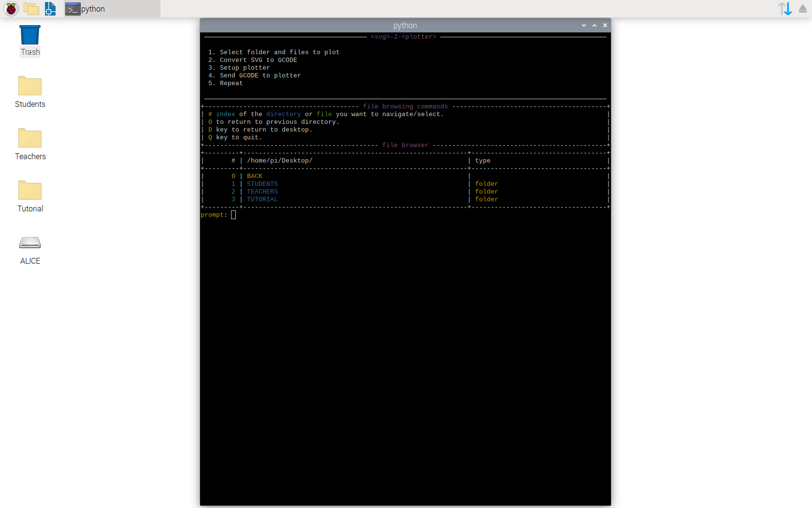Click 'file browsing commands' heading

[406, 106]
